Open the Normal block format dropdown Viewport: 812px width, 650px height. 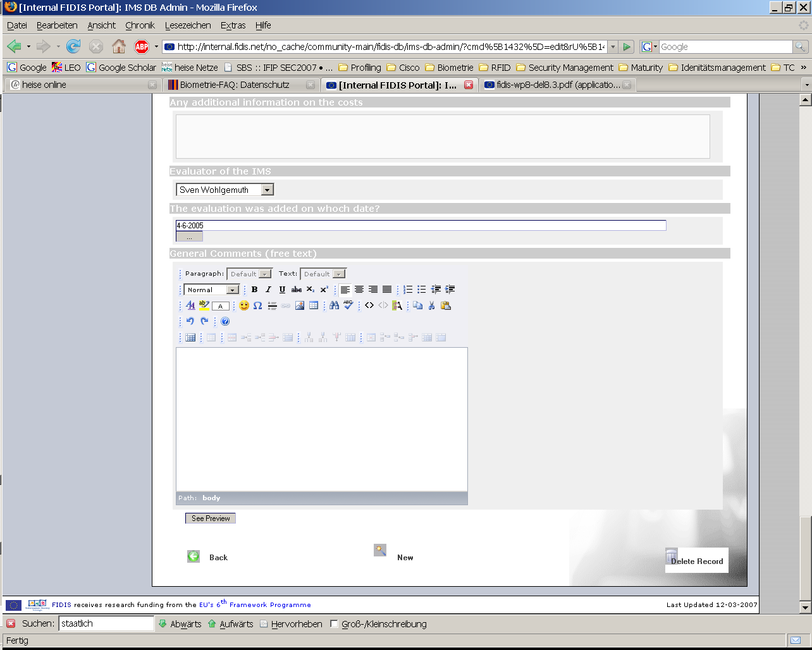(x=232, y=290)
